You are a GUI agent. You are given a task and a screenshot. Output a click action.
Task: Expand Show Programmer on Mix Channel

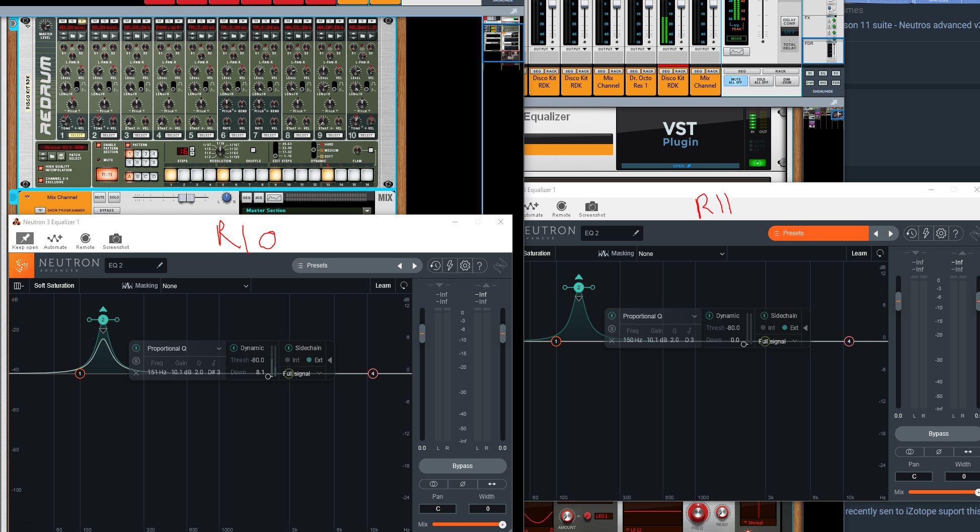40,210
